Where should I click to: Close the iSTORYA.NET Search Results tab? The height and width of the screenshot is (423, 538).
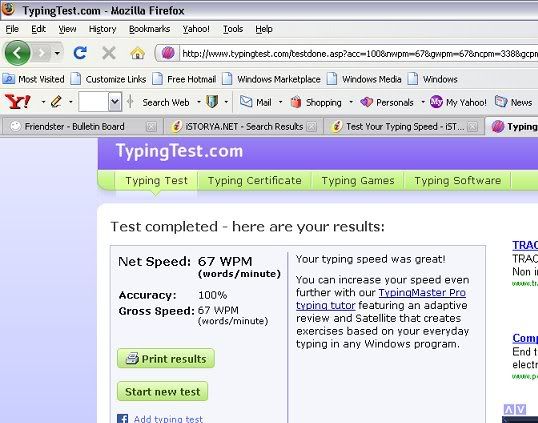point(311,127)
